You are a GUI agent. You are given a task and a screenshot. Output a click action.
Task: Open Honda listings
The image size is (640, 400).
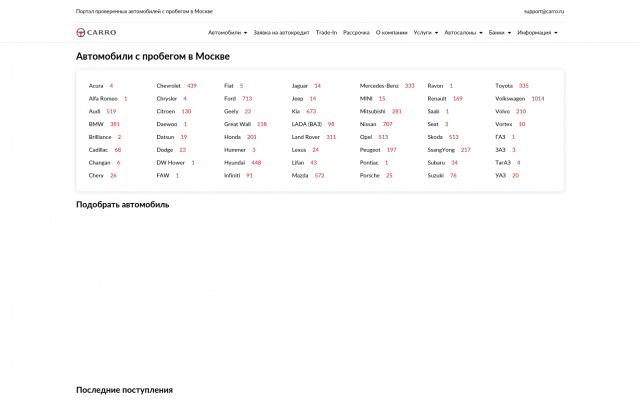(232, 137)
